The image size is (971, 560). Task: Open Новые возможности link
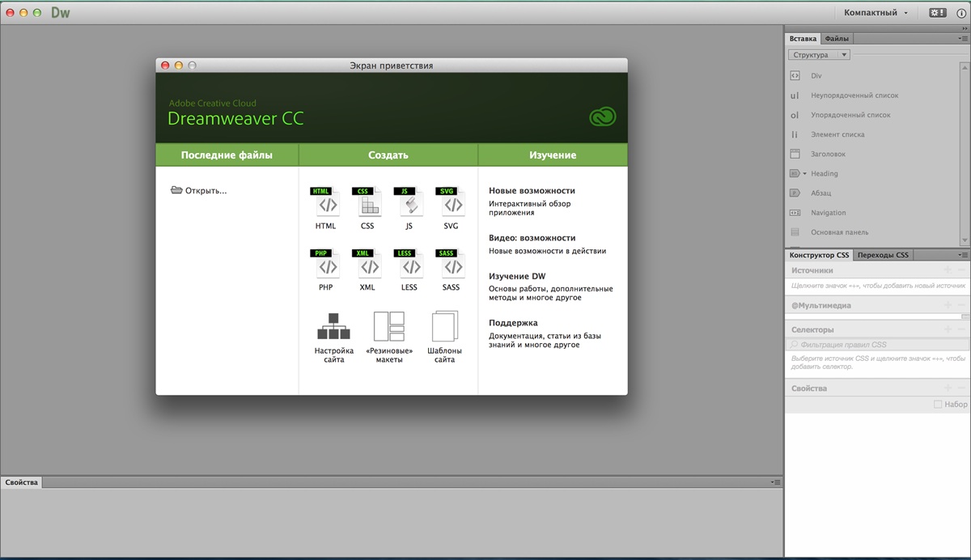(x=532, y=191)
